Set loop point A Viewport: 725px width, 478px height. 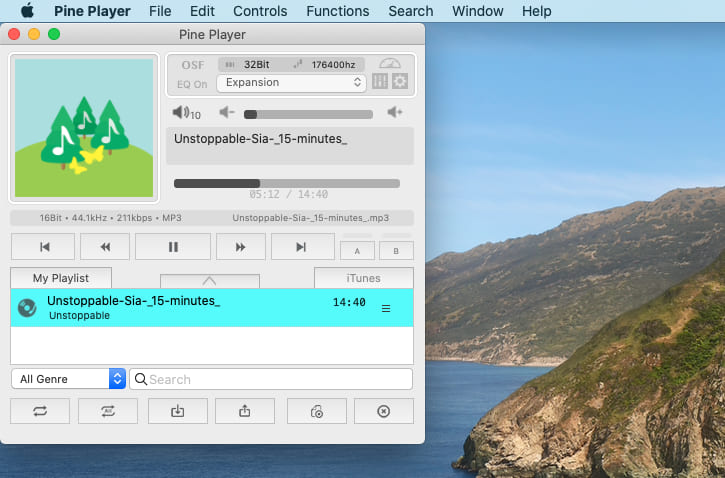[x=357, y=251]
